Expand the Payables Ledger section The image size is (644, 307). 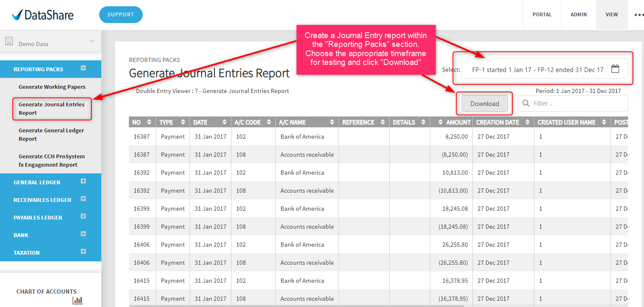tap(83, 216)
